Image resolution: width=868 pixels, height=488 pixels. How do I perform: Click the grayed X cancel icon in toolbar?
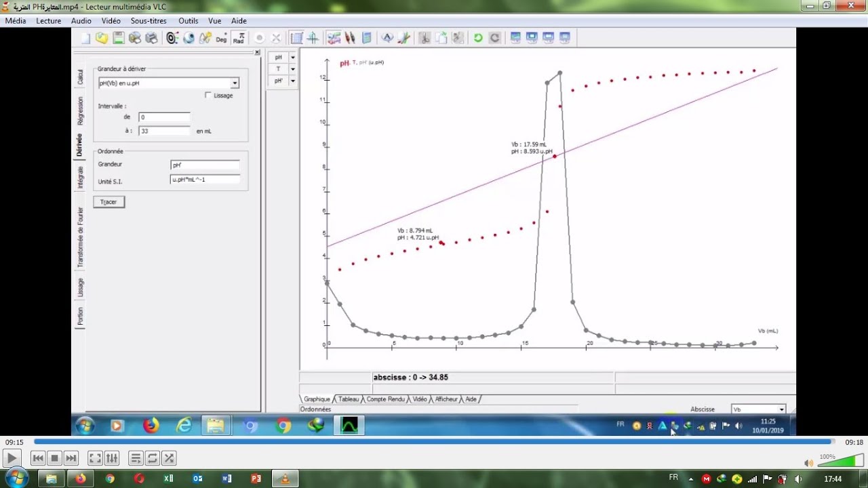point(276,39)
